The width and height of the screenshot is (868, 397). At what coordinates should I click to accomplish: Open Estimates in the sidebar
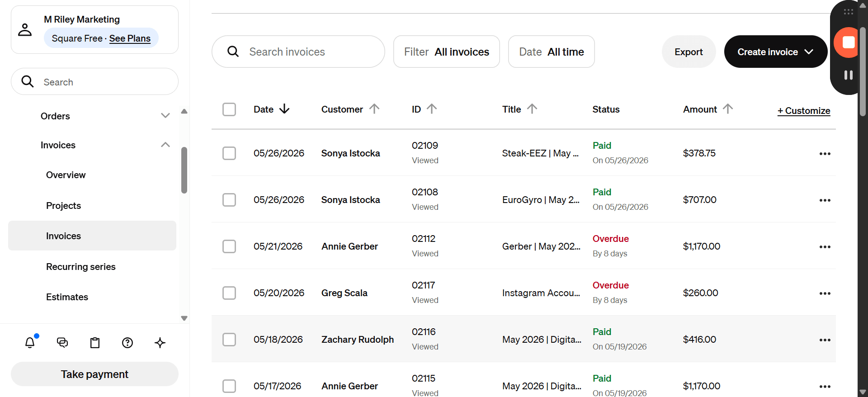[x=67, y=297]
